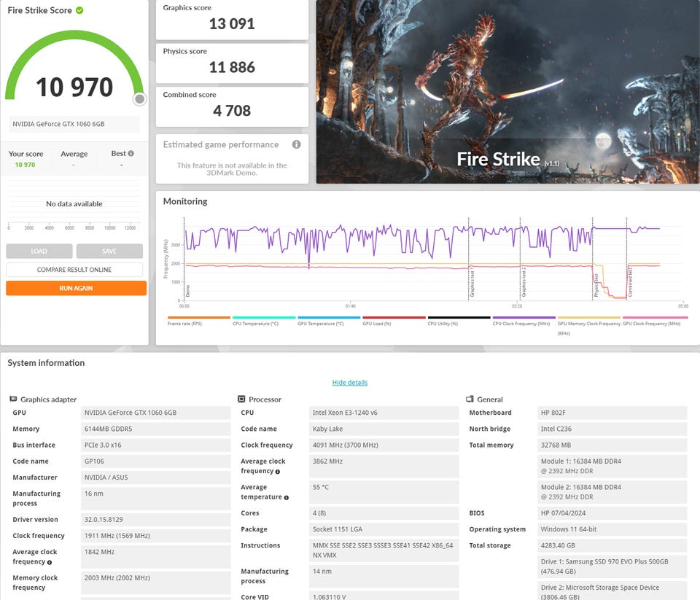The width and height of the screenshot is (700, 600).
Task: Click the Monitoring panel heading
Action: 185,201
